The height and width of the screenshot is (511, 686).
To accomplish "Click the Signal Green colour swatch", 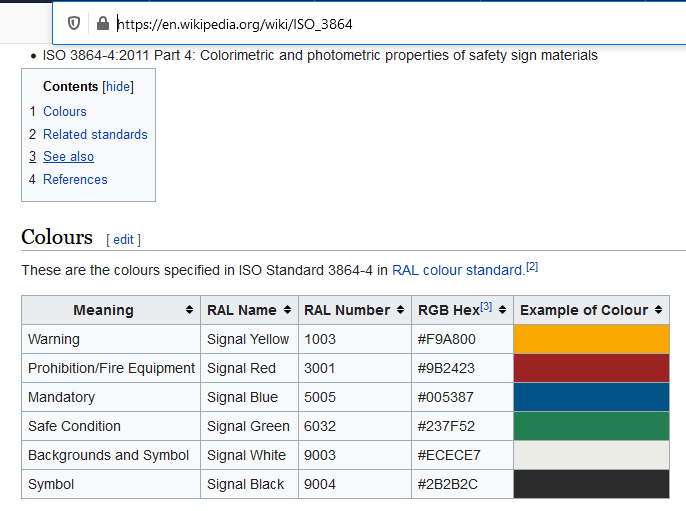I will [x=592, y=426].
